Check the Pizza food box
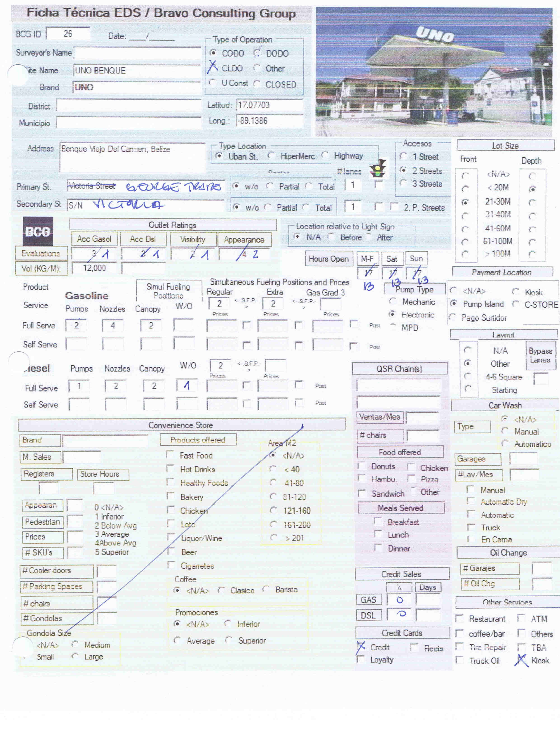Image resolution: width=560 pixels, height=730 pixels. click(411, 479)
